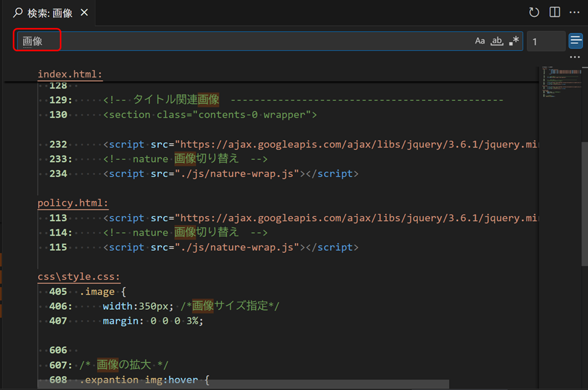Click policy.html line 114 画像切り替え result
The width and height of the screenshot is (588, 390).
point(206,232)
